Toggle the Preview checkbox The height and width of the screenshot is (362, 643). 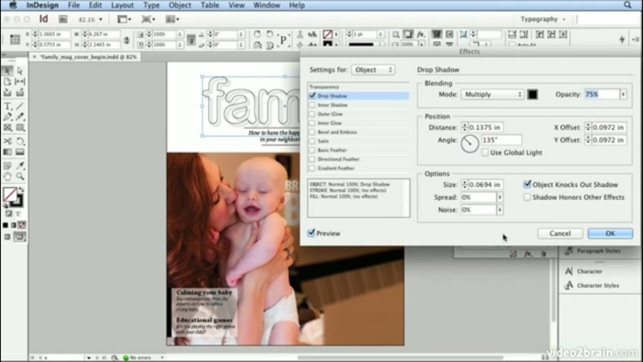(x=311, y=233)
